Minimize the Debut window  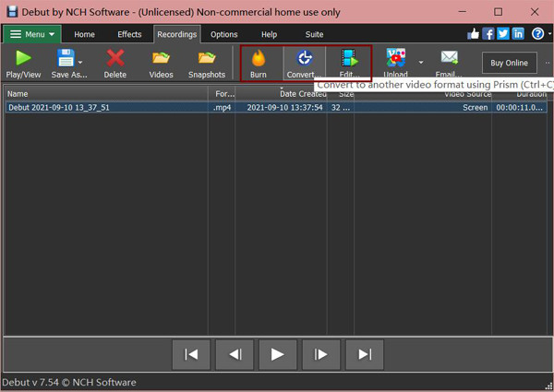click(463, 12)
